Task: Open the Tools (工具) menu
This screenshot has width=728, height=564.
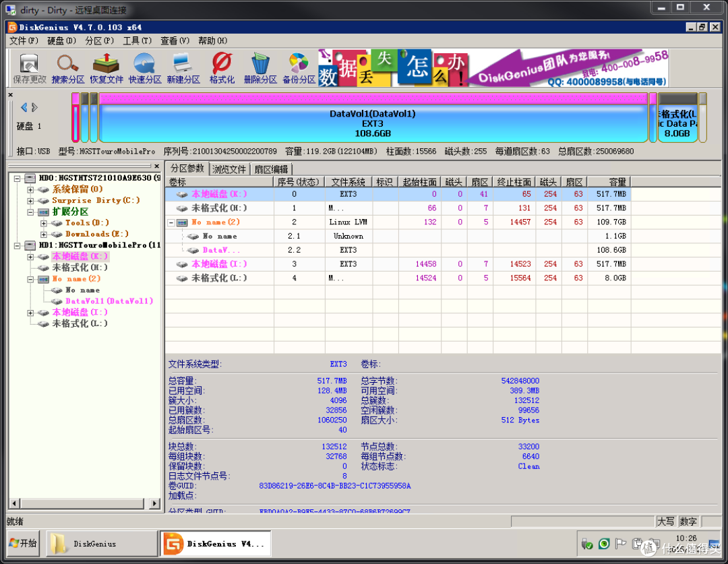Action: tap(137, 41)
